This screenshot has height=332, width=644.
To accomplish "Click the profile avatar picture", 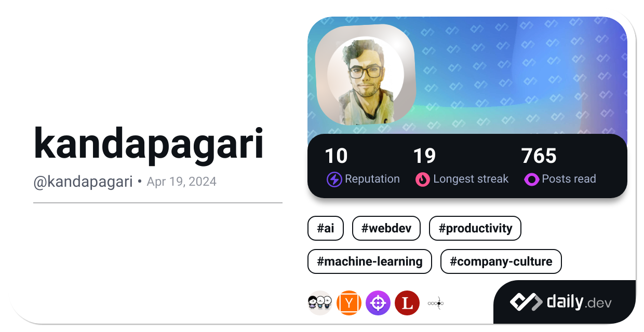I will (366, 73).
